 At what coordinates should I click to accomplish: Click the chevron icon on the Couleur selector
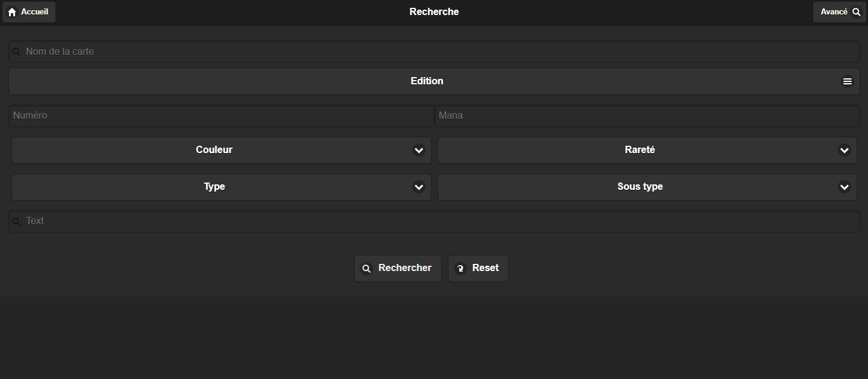click(419, 150)
